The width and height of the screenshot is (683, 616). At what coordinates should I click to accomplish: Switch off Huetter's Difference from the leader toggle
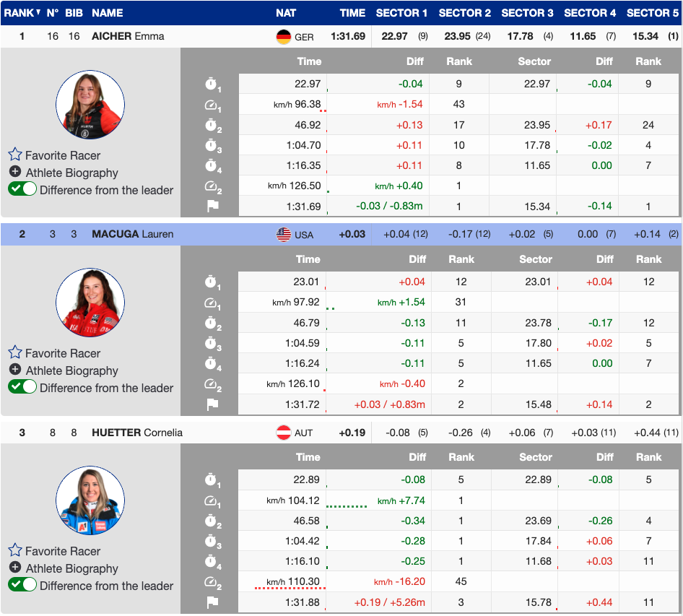click(x=22, y=585)
